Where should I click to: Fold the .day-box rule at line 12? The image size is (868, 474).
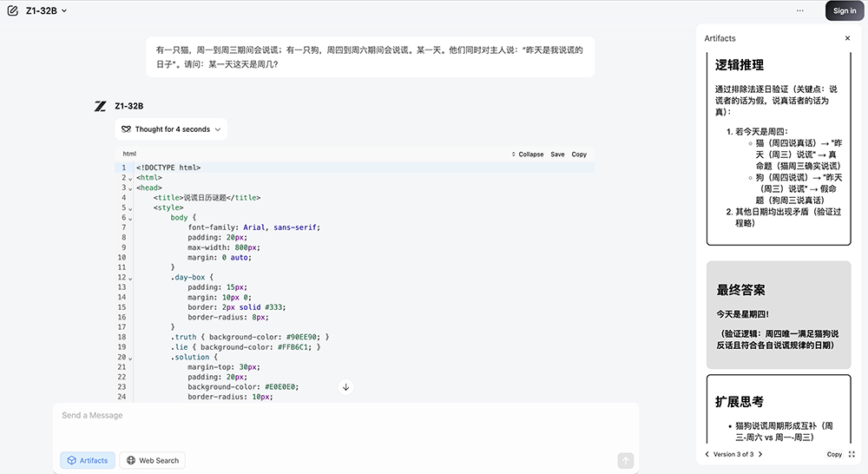pos(130,278)
